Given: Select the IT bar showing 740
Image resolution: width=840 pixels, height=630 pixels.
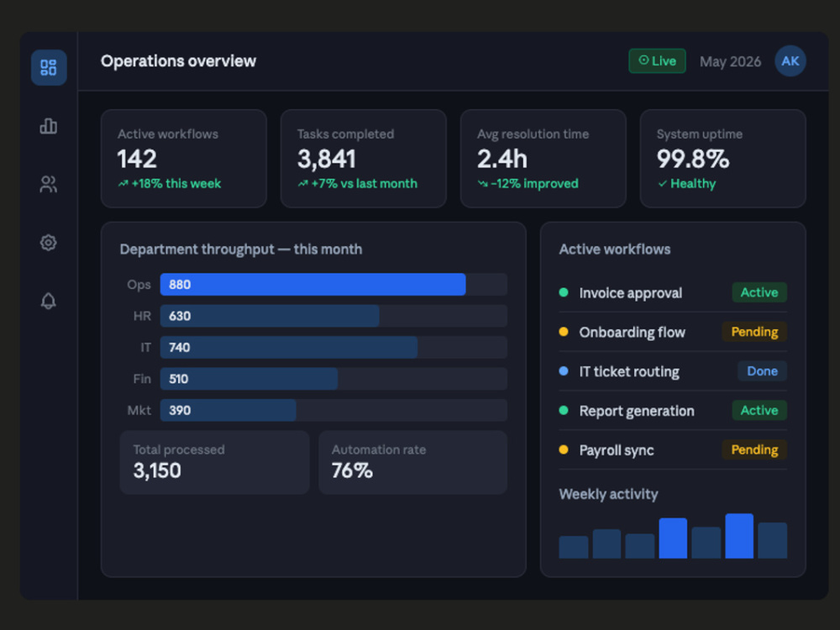Looking at the screenshot, I should pos(289,348).
